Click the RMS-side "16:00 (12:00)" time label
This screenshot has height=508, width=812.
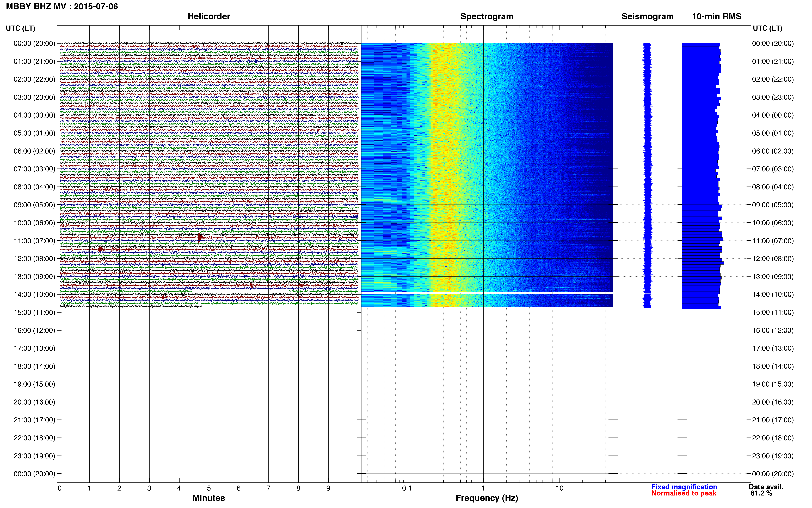(x=773, y=330)
